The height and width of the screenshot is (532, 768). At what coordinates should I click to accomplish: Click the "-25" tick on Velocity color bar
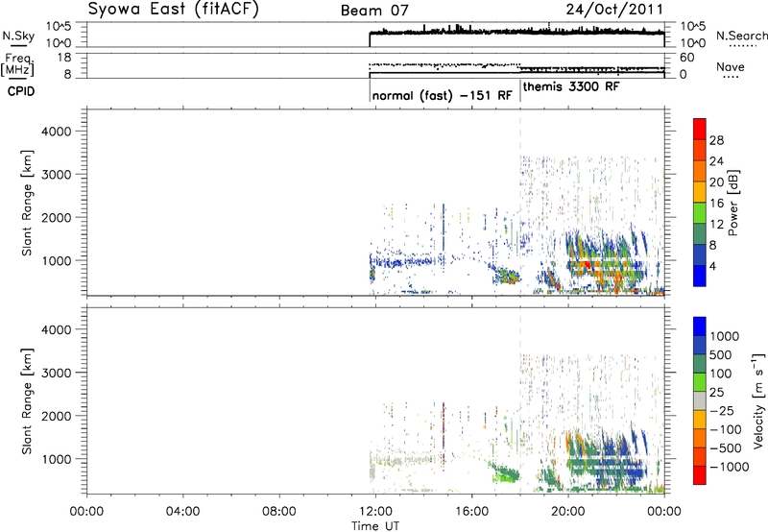723,411
